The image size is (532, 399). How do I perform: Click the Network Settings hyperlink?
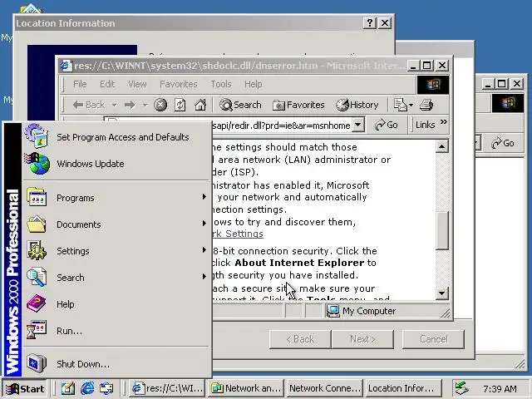click(238, 234)
